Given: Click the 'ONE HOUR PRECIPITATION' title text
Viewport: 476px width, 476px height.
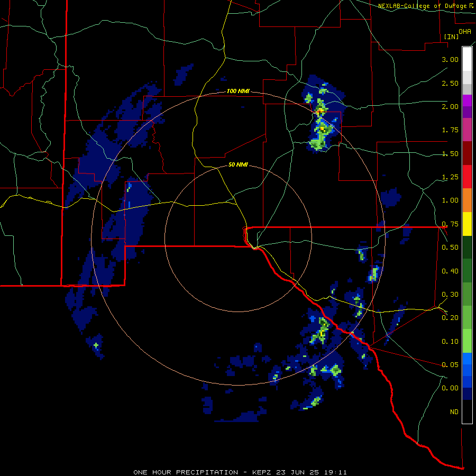Looking at the screenshot, I should click(186, 472).
